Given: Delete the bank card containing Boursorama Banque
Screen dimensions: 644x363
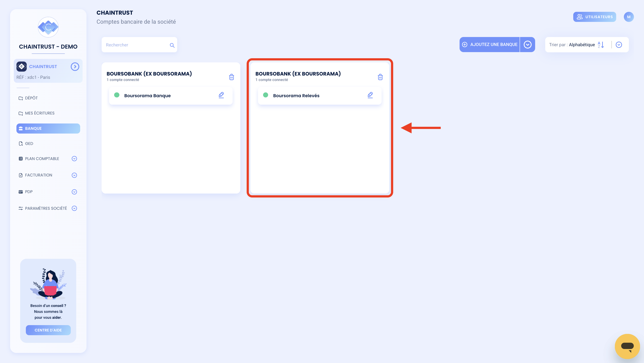Looking at the screenshot, I should [232, 77].
